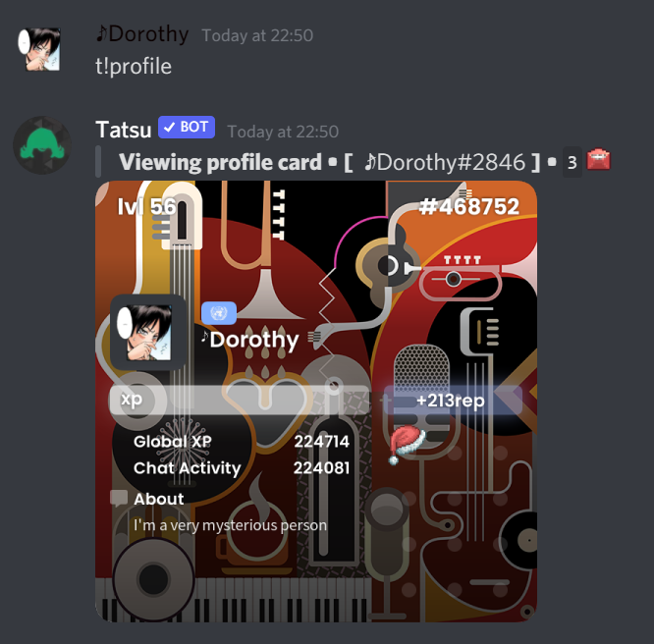Click the #468752 rank number
The image size is (654, 644).
click(468, 206)
